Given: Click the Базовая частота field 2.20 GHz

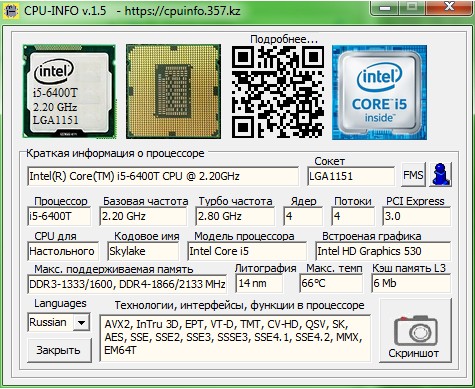Looking at the screenshot, I should [143, 216].
